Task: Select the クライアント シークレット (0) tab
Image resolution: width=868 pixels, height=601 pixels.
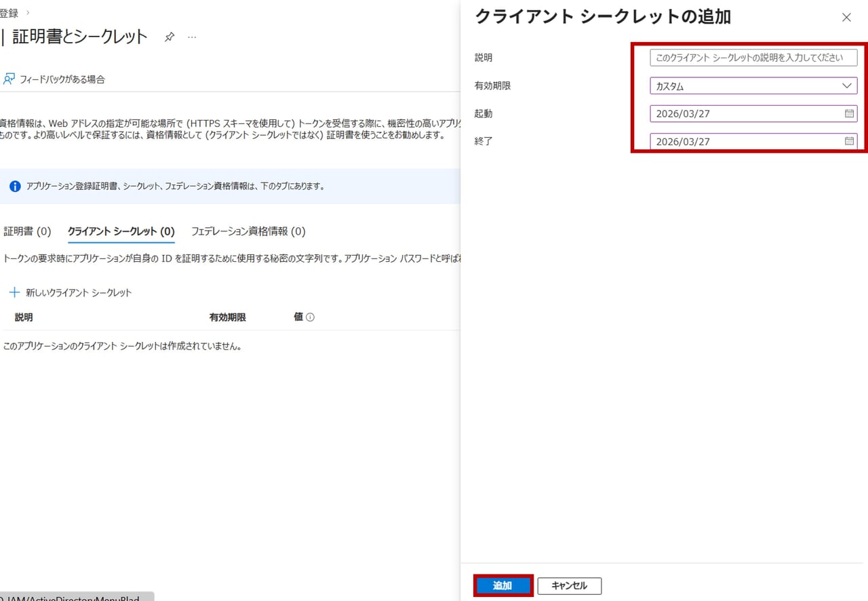Action: [121, 231]
